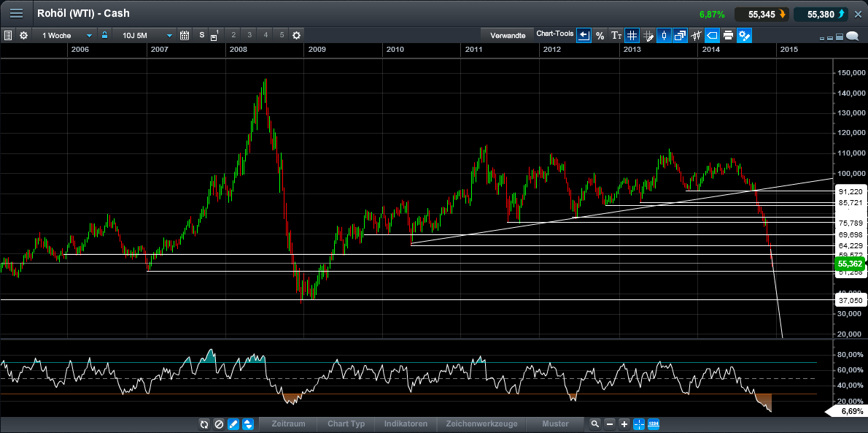This screenshot has height=433, width=868.
Task: Zoom in with plus button
Action: tap(624, 424)
